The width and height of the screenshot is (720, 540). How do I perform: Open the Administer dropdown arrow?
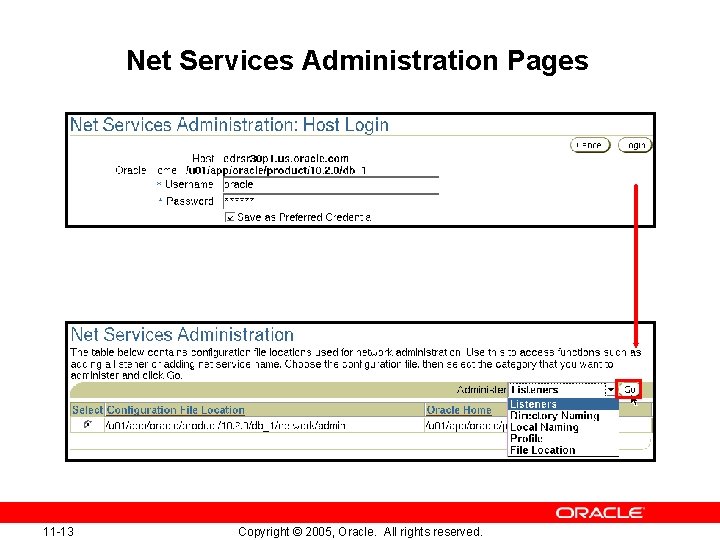(x=610, y=390)
